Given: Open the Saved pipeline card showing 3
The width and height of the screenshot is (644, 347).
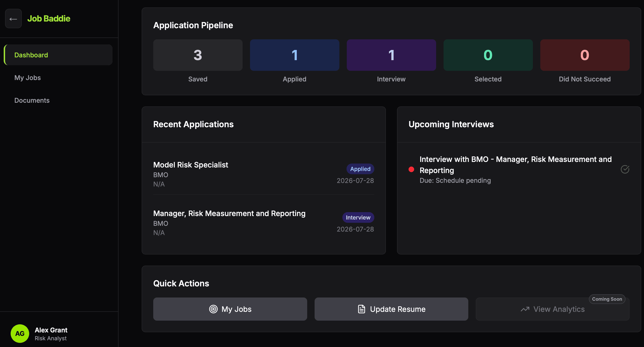Looking at the screenshot, I should click(198, 55).
